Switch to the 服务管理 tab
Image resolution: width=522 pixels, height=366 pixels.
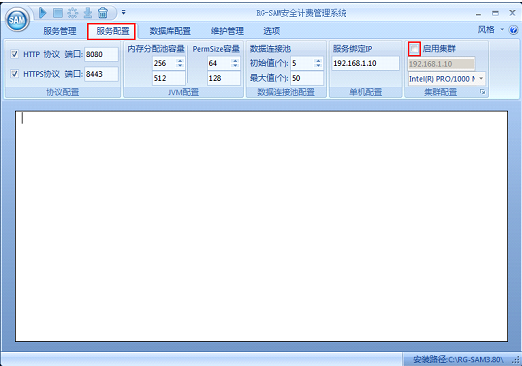click(x=60, y=31)
